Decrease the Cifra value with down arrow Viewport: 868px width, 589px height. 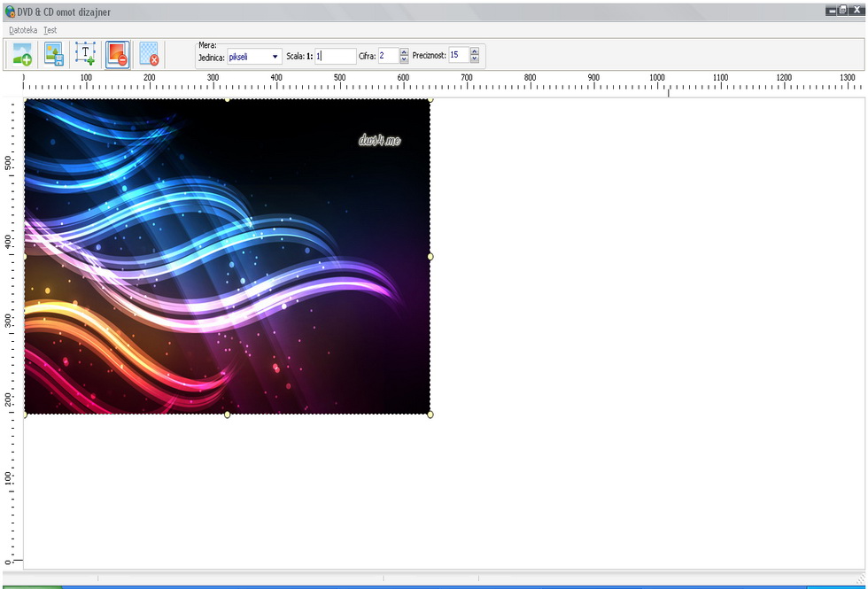tap(404, 59)
